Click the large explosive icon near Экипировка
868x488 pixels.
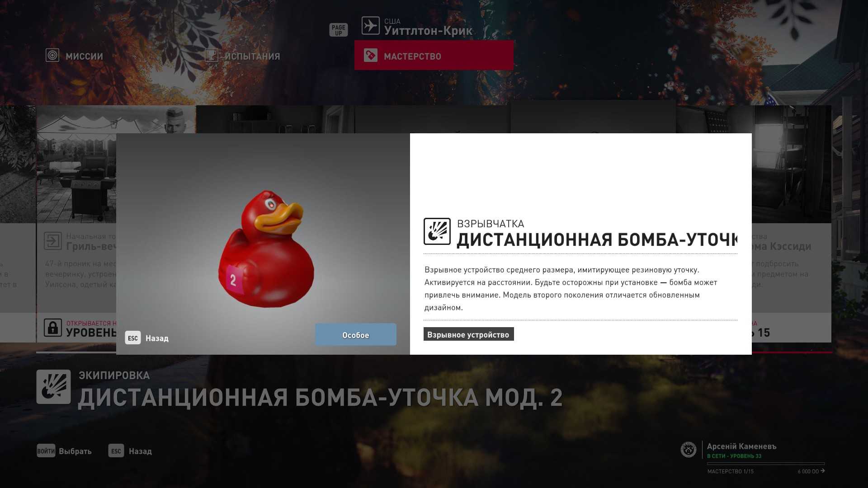pos(54,387)
